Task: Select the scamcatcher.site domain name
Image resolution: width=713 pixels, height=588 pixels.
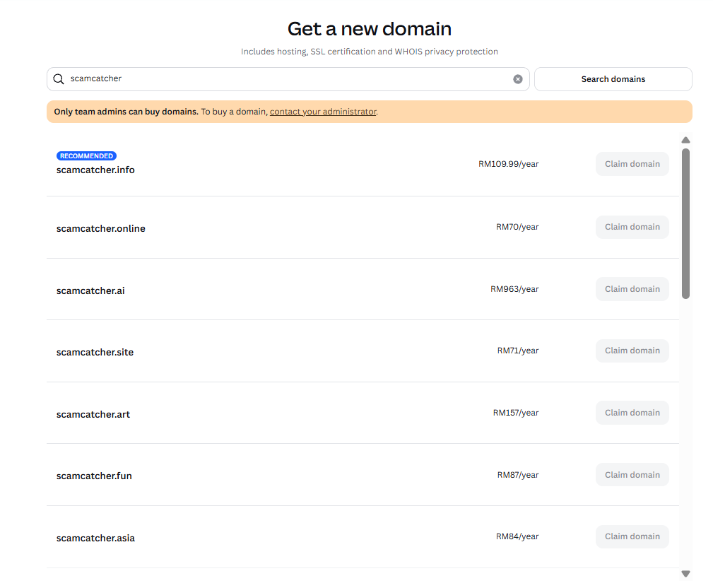Action: [x=95, y=353]
